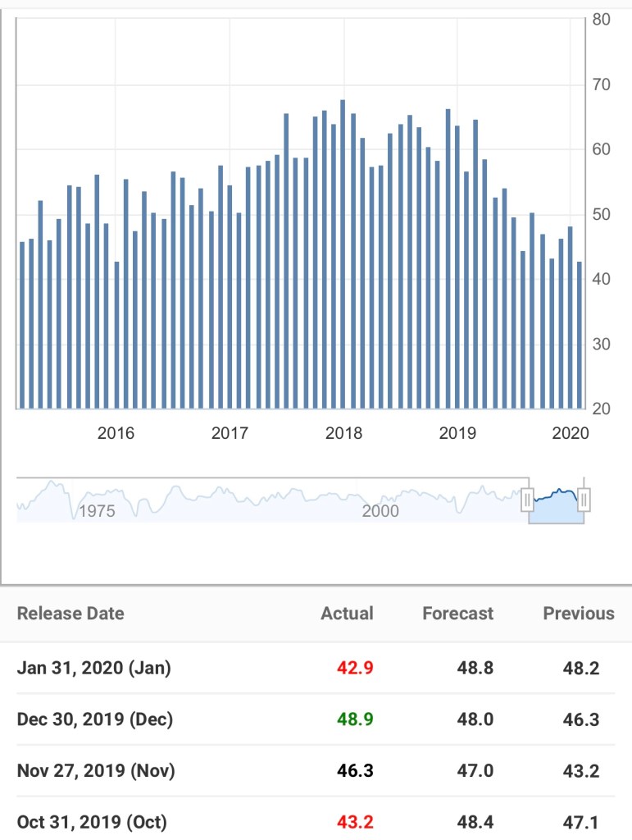
Task: Select the tallest bar near 2018
Action: click(343, 254)
